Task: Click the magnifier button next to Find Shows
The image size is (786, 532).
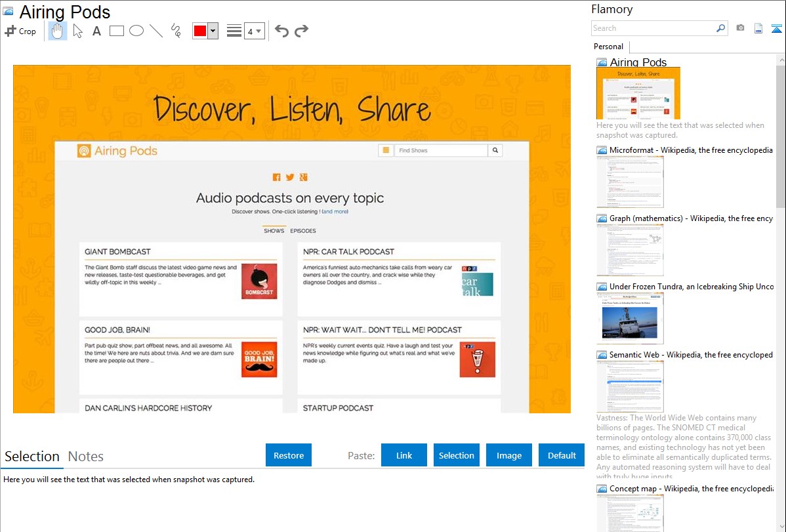Action: click(x=495, y=150)
